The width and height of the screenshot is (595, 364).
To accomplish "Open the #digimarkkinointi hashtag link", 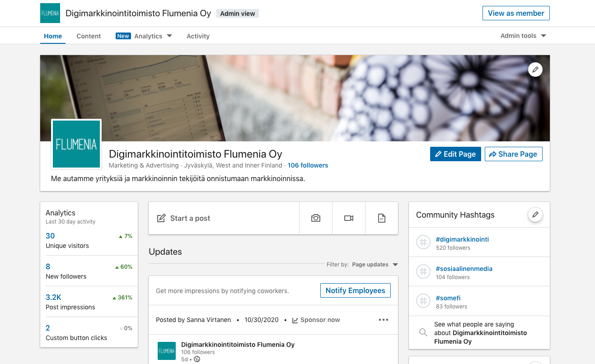I will pyautogui.click(x=462, y=239).
